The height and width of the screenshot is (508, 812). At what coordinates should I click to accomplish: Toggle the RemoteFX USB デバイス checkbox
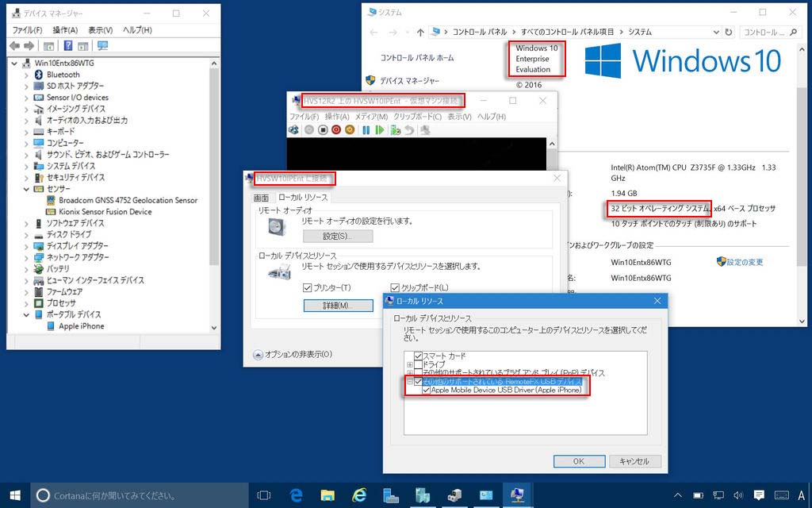coord(419,382)
